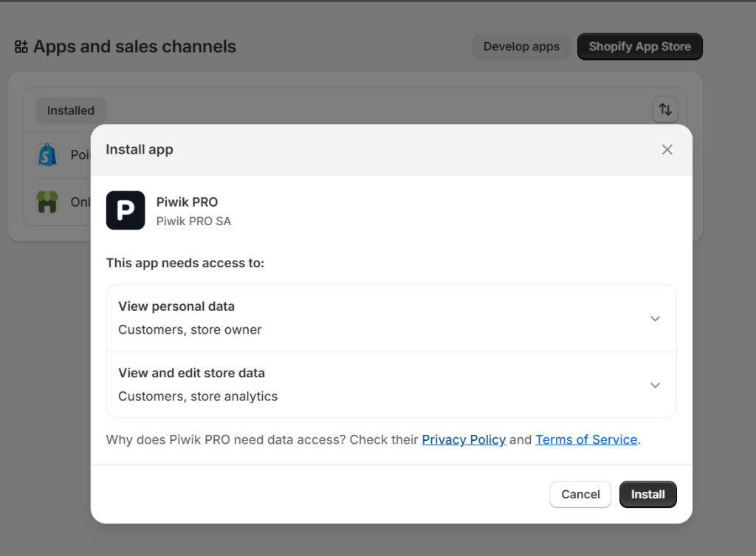Click the Apps and sales channels grid icon
Image resolution: width=756 pixels, height=556 pixels.
tap(21, 47)
